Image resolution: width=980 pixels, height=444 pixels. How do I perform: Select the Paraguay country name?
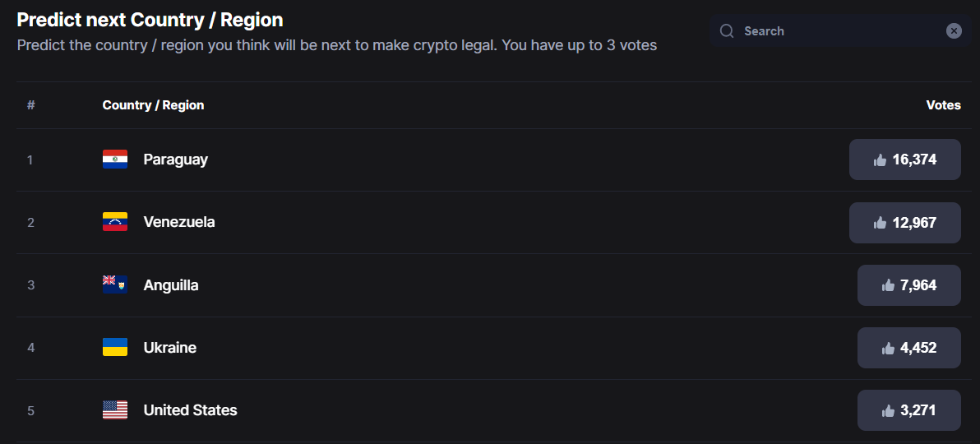pos(176,160)
